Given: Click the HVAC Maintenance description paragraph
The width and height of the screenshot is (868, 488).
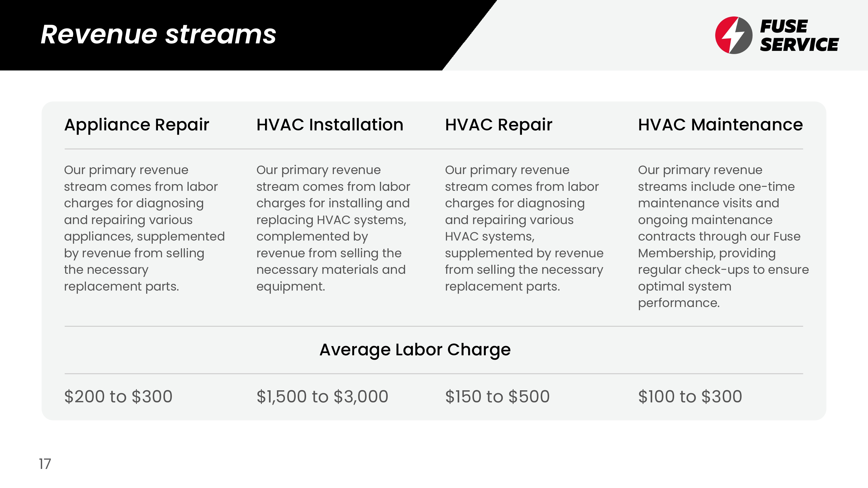Looking at the screenshot, I should 723,236.
